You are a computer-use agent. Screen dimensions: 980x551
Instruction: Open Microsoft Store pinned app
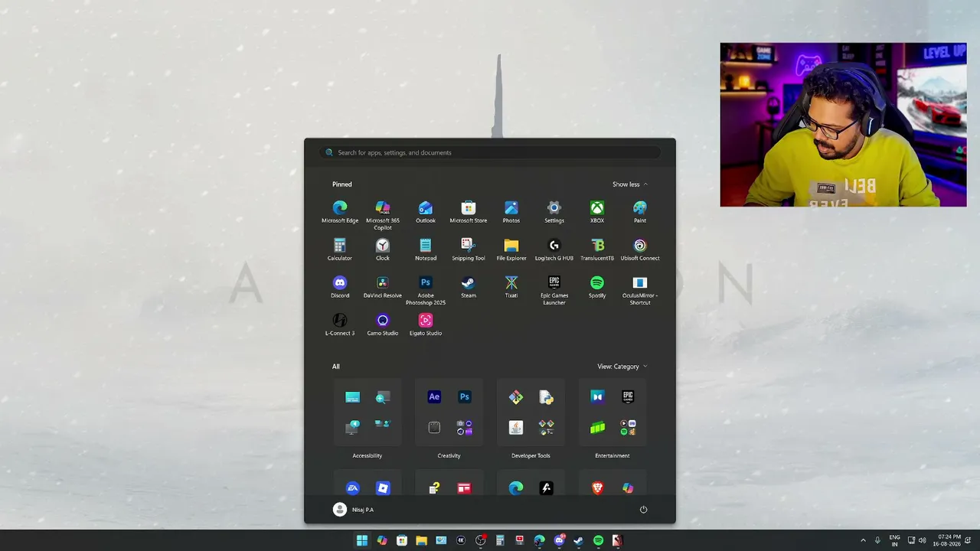tap(469, 211)
